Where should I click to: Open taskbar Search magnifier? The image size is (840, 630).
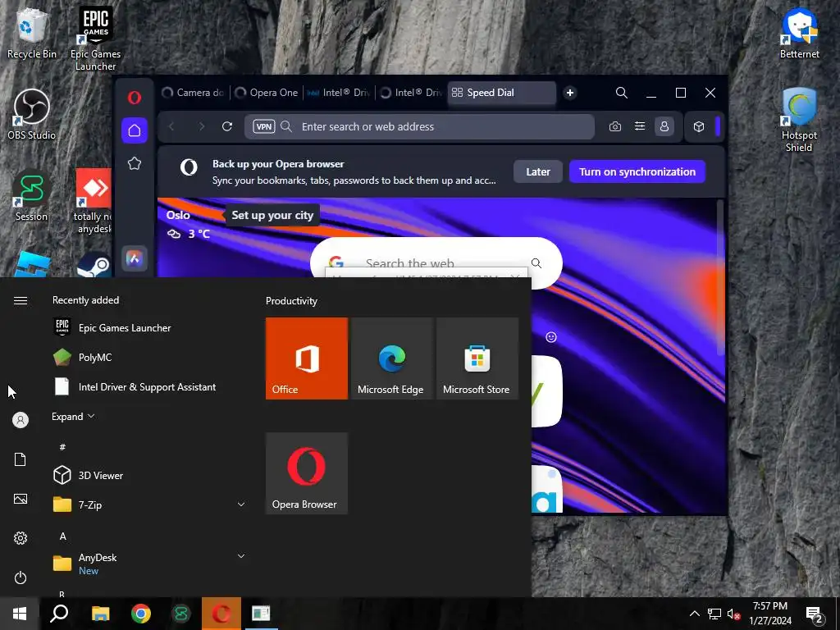click(x=59, y=614)
